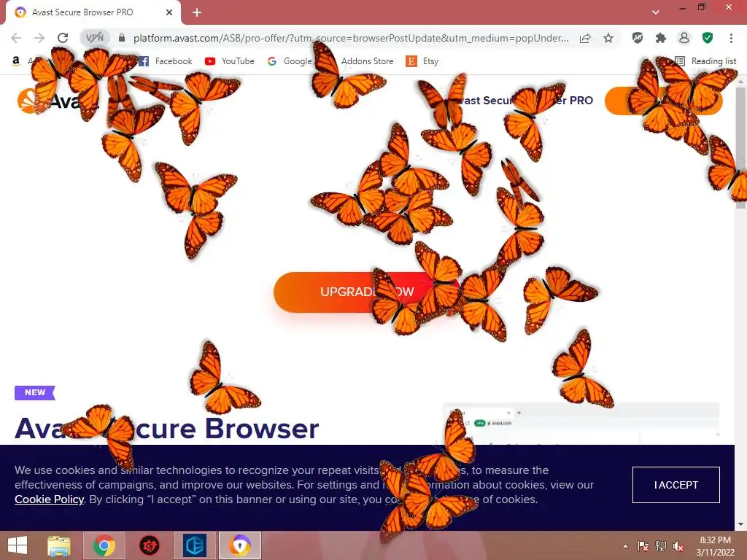Launch Google Chrome from the taskbar
The image size is (747, 560).
104,545
